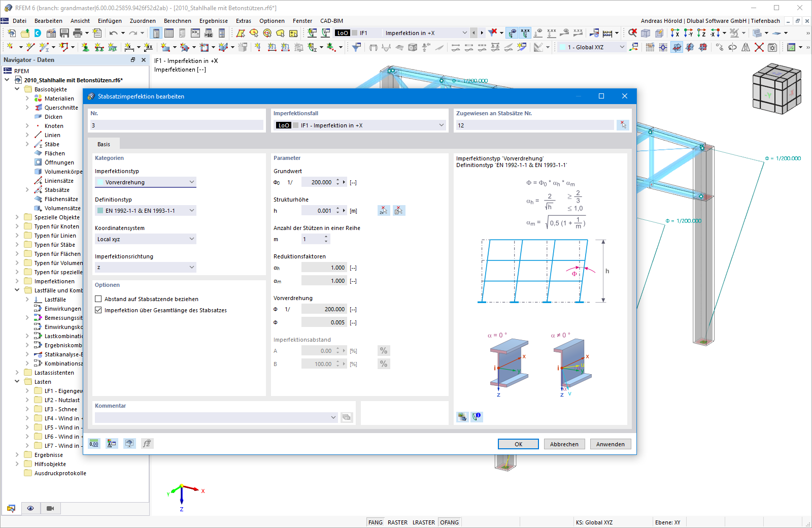Image resolution: width=812 pixels, height=528 pixels.
Task: Click the Redo toolbar icon
Action: pos(133,33)
